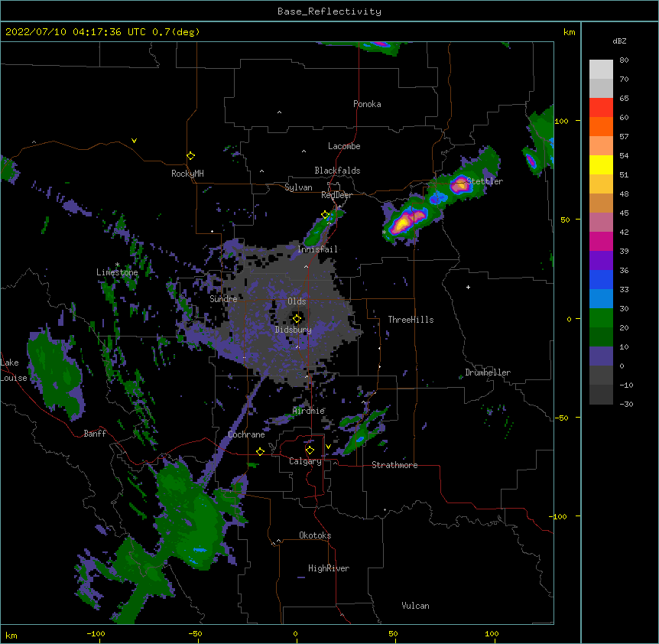Click the dBZ legend heading

click(619, 41)
